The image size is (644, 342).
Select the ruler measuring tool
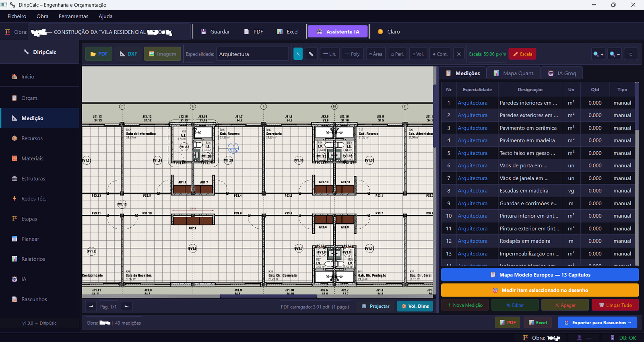point(311,54)
